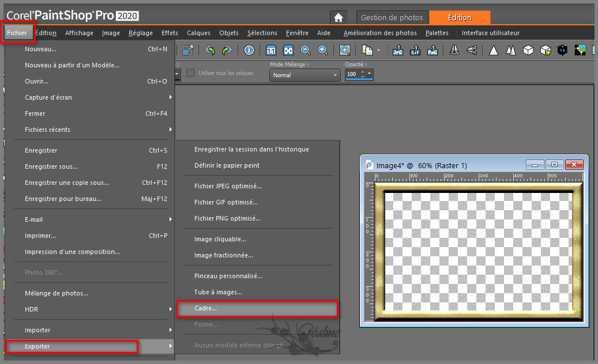Click the GIF export icon

(415, 51)
